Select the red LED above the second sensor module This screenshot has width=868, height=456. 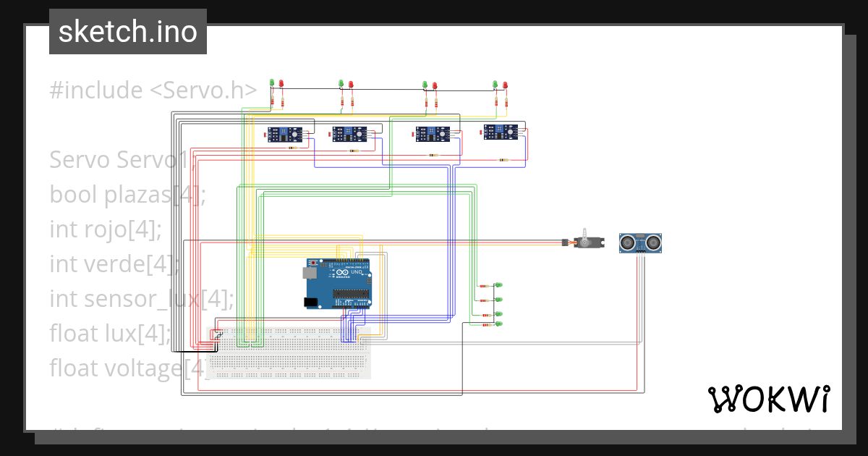point(351,83)
